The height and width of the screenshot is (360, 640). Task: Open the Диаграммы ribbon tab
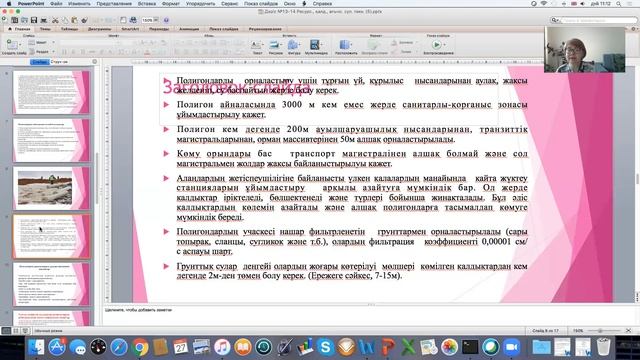tap(99, 29)
